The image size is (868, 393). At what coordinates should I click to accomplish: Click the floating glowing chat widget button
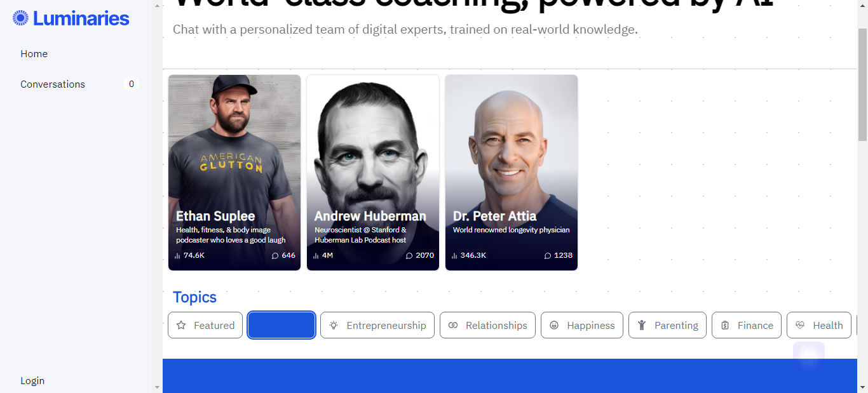click(809, 357)
